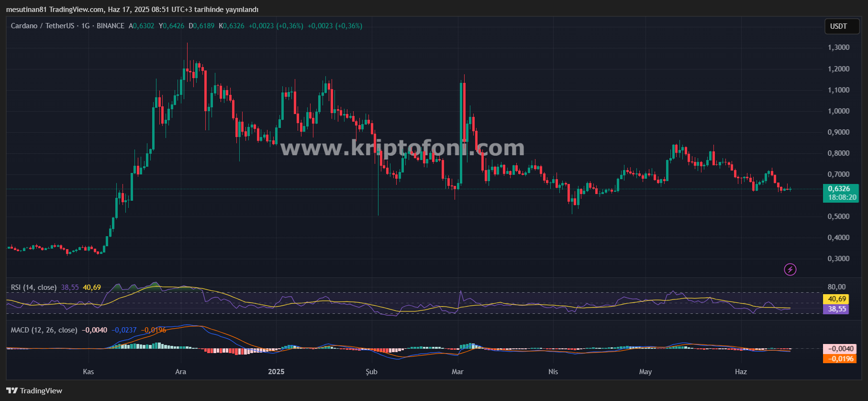Viewport: 868px width, 401px height.
Task: Click the RSI (14, close) indicator label
Action: coord(33,287)
